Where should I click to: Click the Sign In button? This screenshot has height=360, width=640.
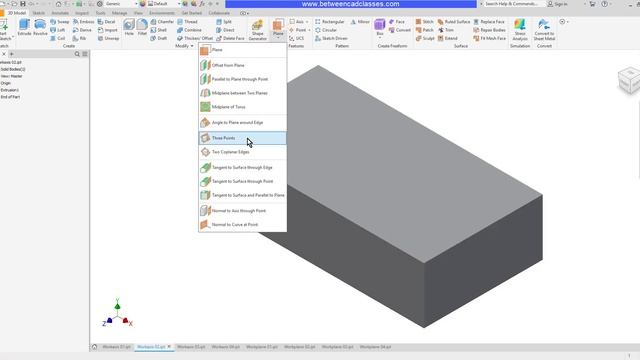click(558, 4)
